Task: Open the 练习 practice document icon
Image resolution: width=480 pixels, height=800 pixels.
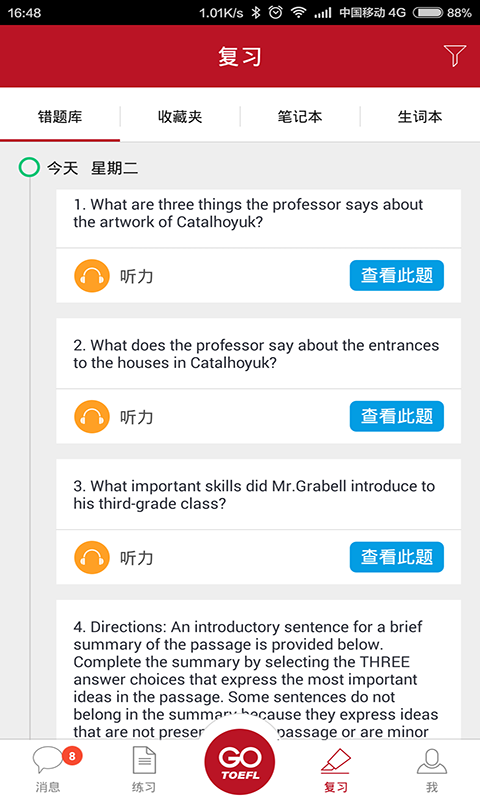Action: [144, 769]
